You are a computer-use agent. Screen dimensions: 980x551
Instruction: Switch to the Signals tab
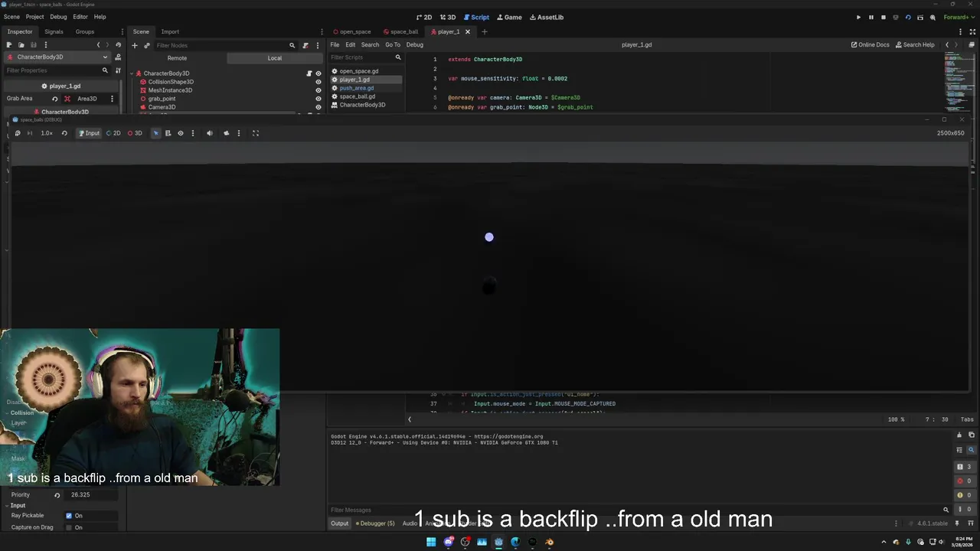point(54,31)
